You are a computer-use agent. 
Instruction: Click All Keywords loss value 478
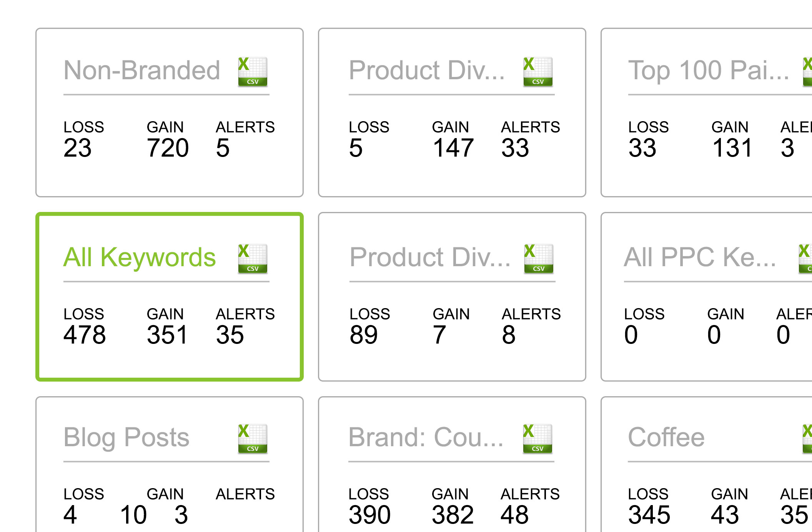pyautogui.click(x=85, y=335)
